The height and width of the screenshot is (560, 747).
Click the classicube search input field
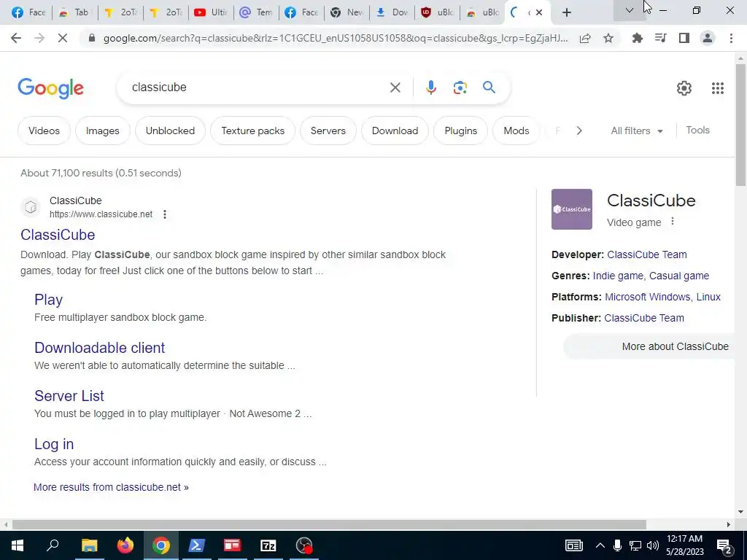click(258, 87)
